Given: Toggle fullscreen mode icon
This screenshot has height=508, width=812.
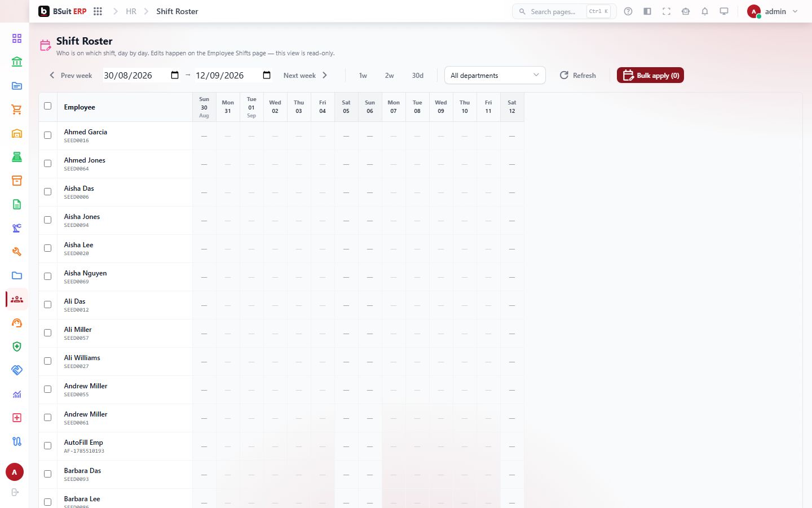Looking at the screenshot, I should coord(667,11).
